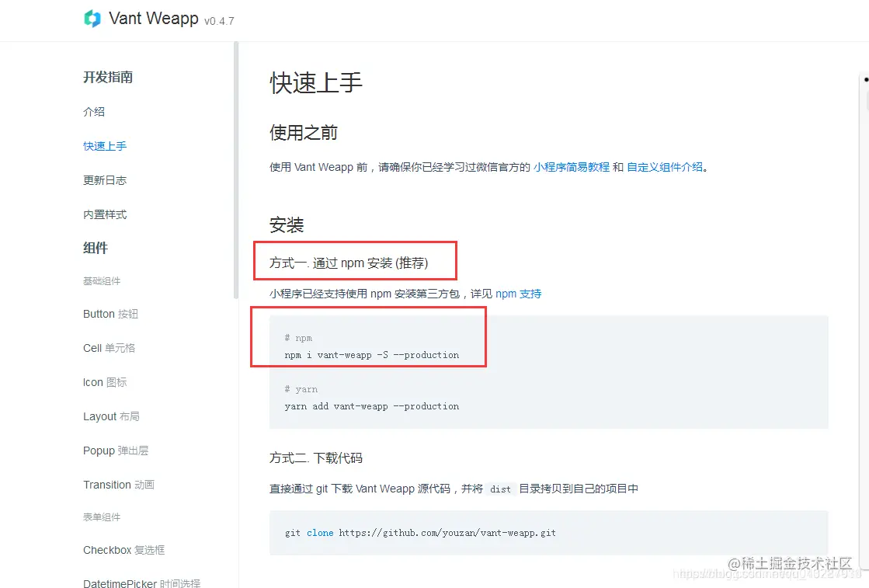Open DatetimePicker 时间选择 component page

coord(142,583)
